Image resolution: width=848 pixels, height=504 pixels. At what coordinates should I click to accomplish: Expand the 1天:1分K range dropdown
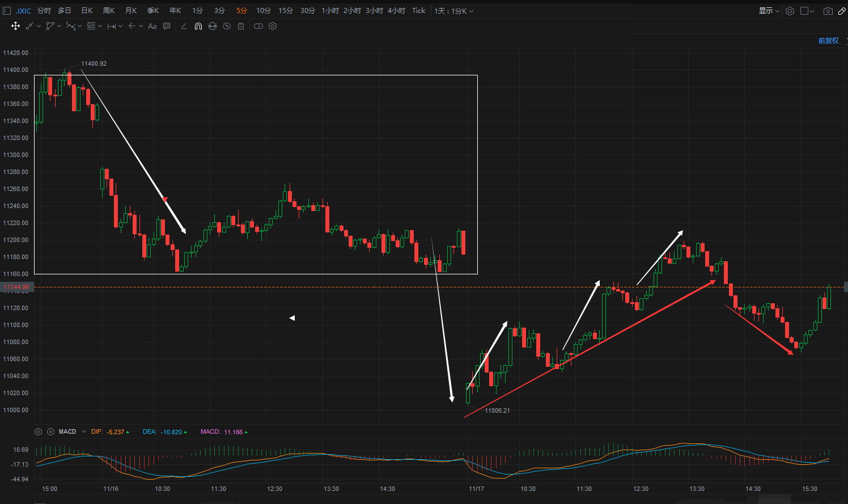coord(454,11)
